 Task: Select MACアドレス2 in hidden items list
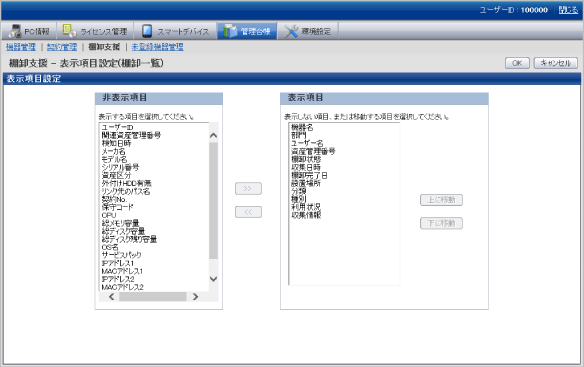(x=123, y=287)
